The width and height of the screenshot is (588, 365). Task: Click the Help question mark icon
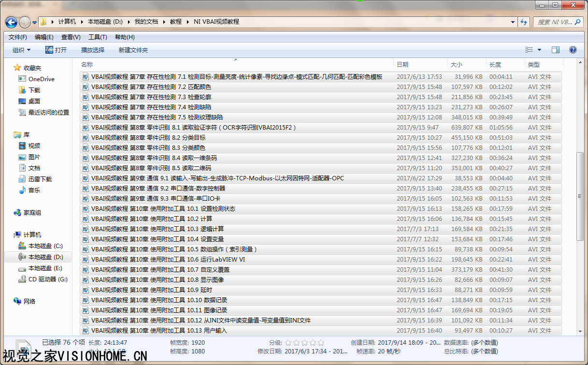[x=573, y=50]
